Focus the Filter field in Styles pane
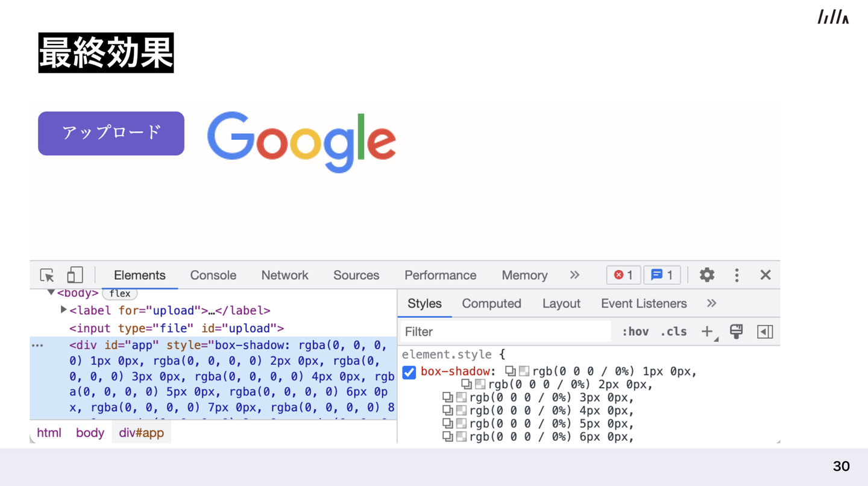 click(x=506, y=332)
